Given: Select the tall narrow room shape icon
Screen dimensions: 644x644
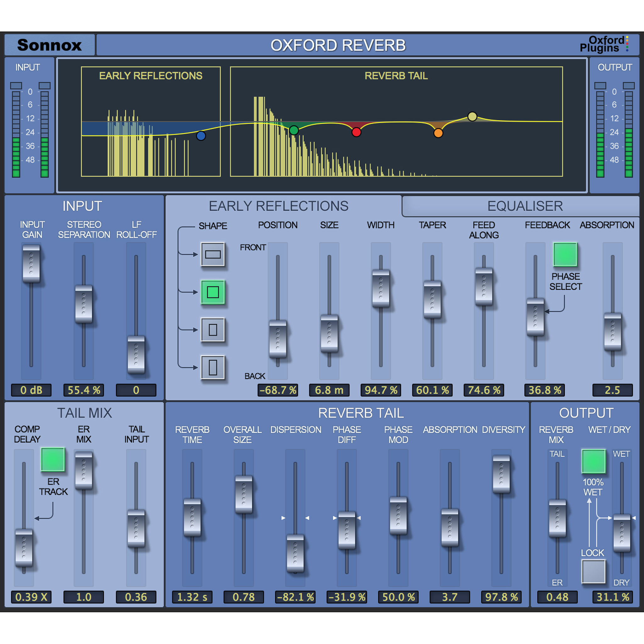Looking at the screenshot, I should [x=213, y=367].
